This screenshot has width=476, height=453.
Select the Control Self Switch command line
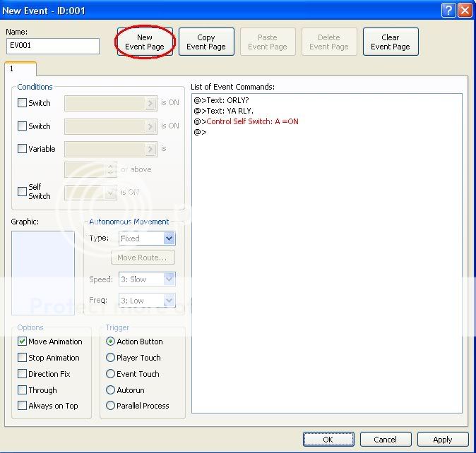pos(252,121)
